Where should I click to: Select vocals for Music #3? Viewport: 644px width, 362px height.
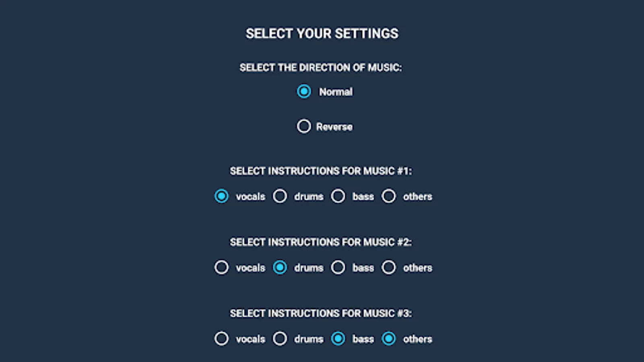(221, 339)
